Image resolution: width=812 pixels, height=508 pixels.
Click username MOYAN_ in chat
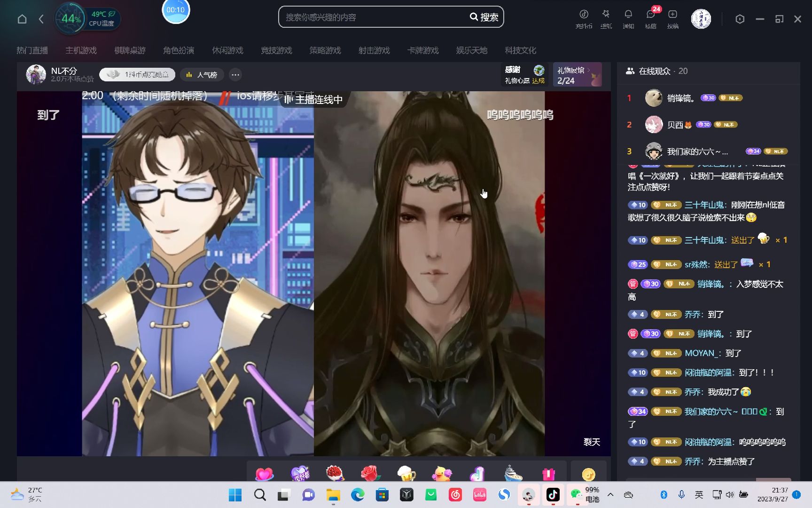(701, 353)
